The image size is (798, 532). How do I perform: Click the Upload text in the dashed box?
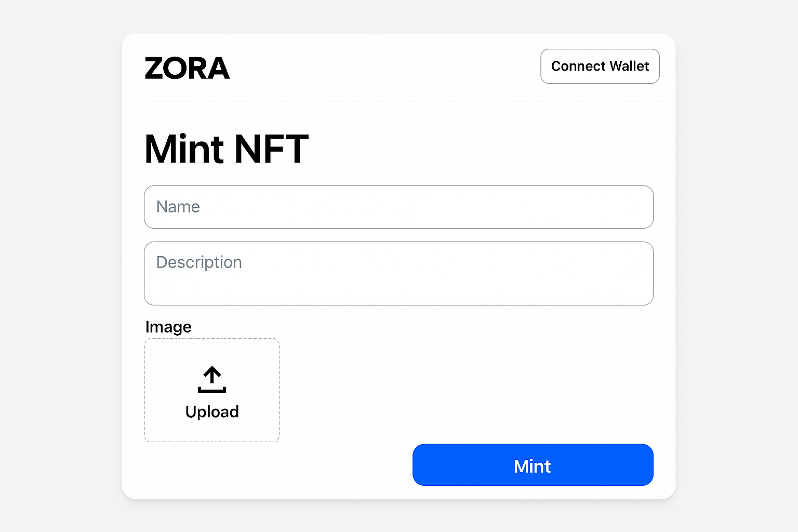tap(211, 411)
